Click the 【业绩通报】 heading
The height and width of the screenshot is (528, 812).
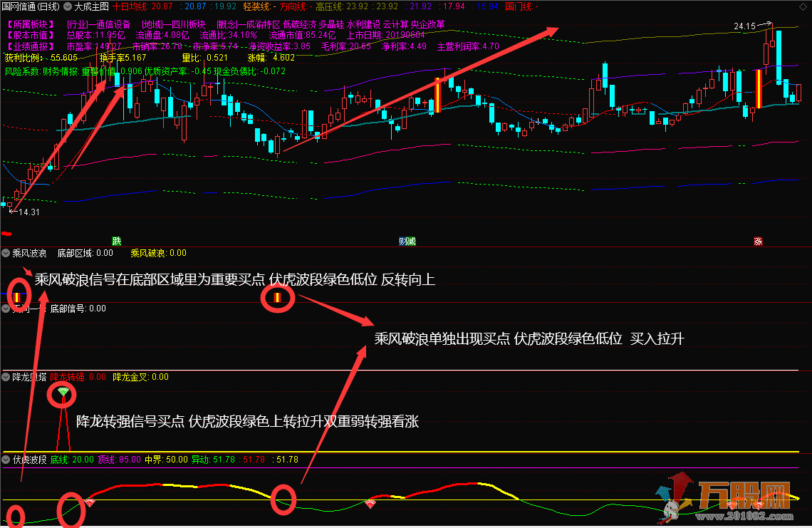[x=31, y=46]
